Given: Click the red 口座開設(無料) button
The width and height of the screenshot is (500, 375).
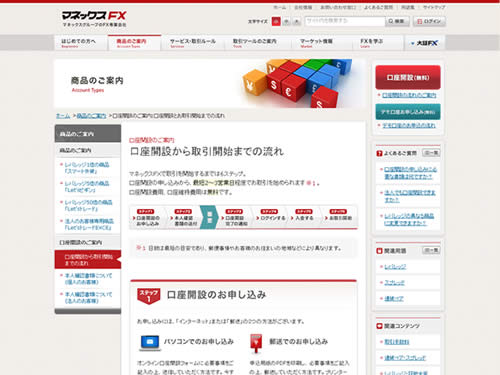Looking at the screenshot, I should (x=408, y=77).
